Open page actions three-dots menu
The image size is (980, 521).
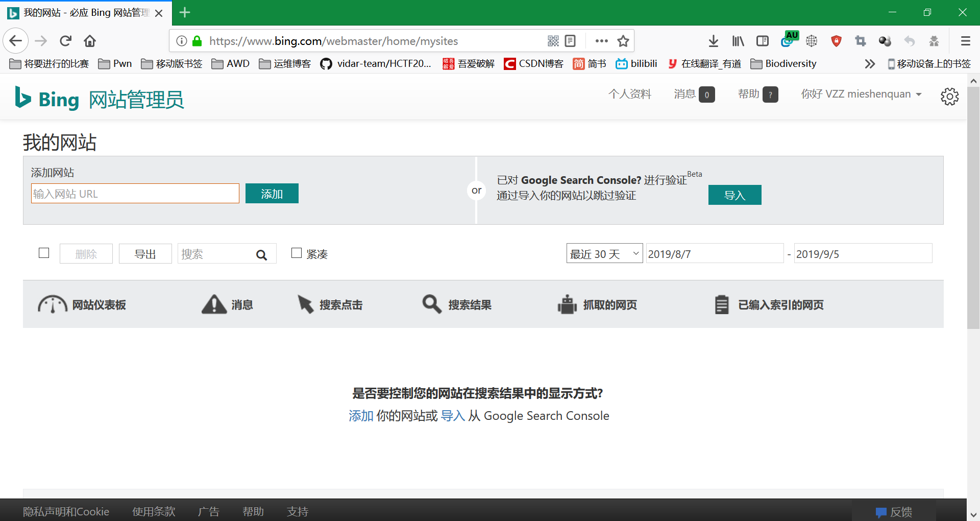click(x=602, y=41)
